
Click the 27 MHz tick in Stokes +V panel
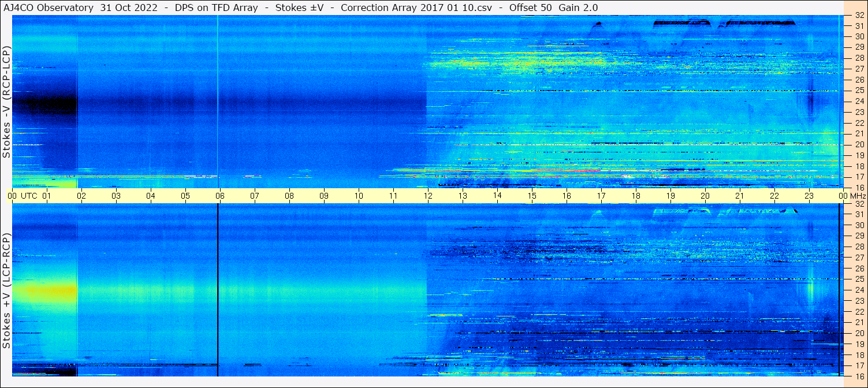pos(859,258)
